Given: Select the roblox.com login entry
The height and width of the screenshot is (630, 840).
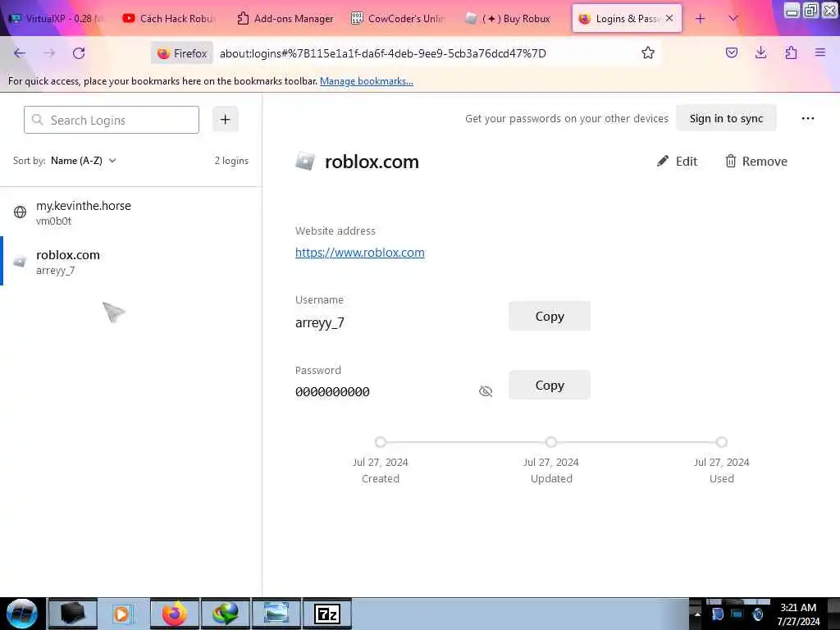Looking at the screenshot, I should click(131, 262).
